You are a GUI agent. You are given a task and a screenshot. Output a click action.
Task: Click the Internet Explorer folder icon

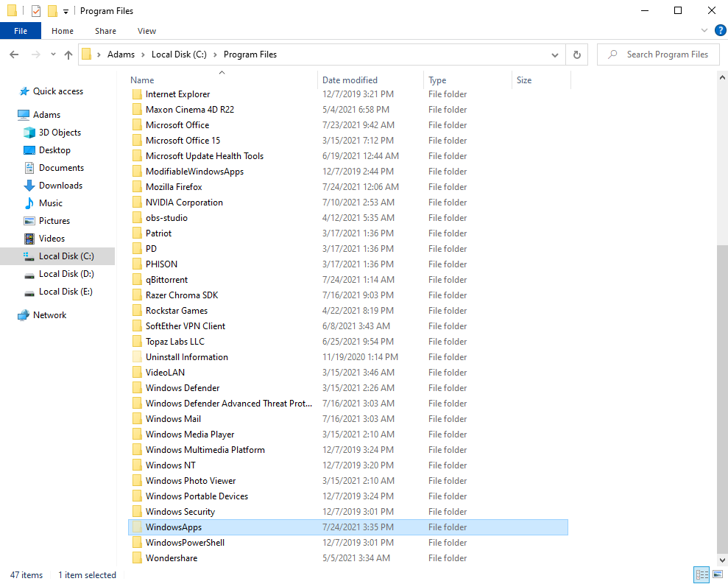pos(137,94)
